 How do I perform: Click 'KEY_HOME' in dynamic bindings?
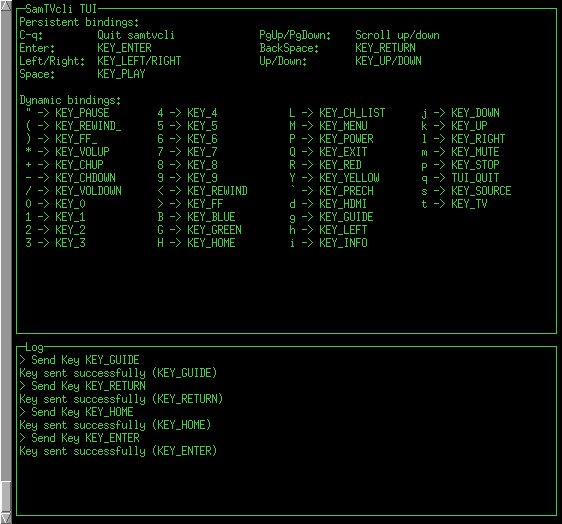211,243
